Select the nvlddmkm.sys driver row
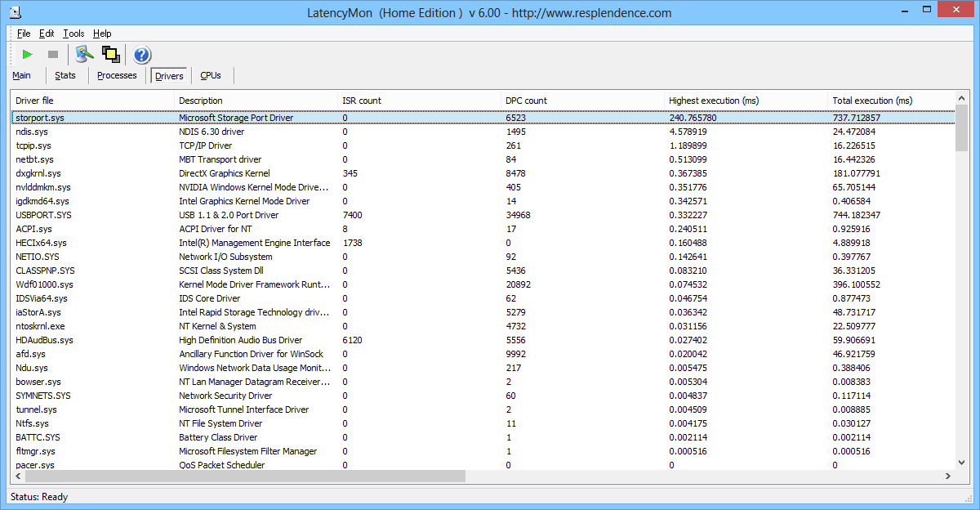 [x=483, y=187]
